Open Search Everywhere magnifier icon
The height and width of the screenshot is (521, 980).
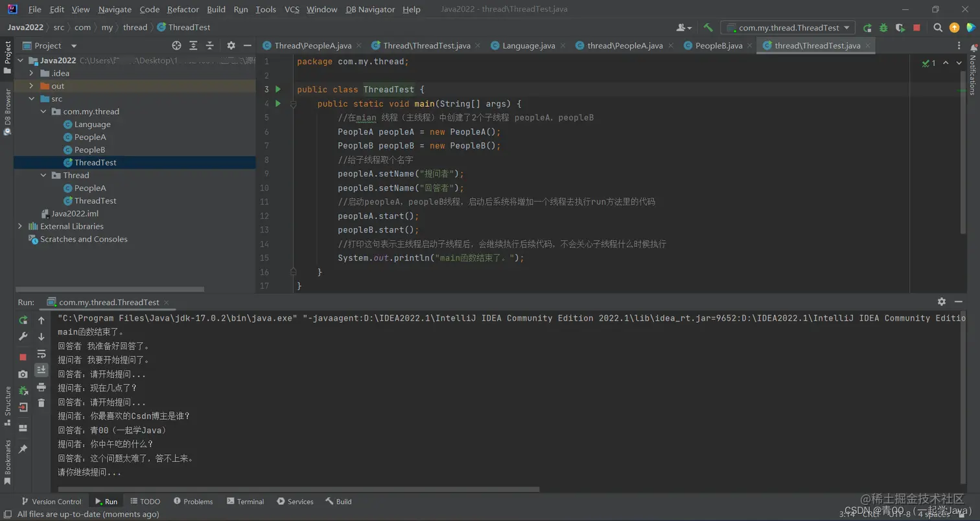click(938, 27)
